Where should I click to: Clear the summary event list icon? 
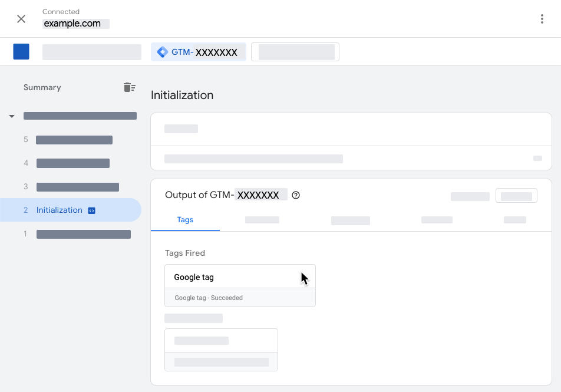[x=129, y=87]
